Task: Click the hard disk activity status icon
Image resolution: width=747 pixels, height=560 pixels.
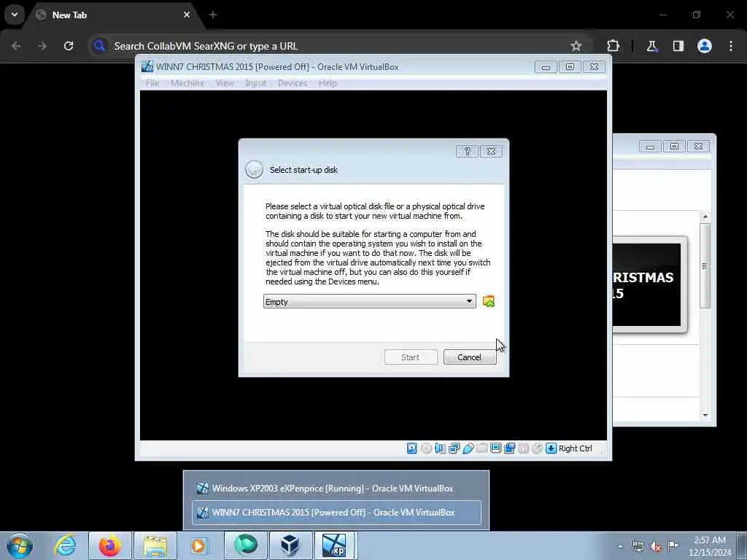Action: pos(412,448)
